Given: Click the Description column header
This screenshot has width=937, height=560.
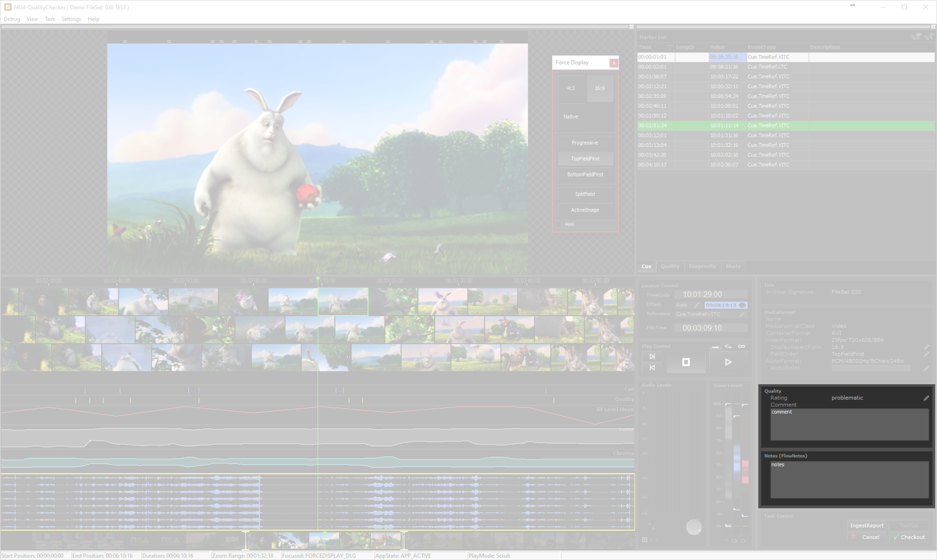Looking at the screenshot, I should 825,47.
